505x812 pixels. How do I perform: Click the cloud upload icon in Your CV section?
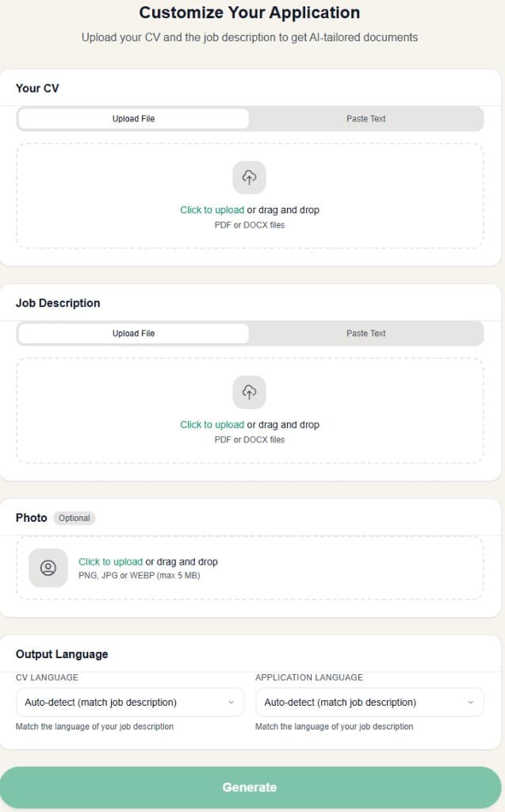(x=249, y=177)
